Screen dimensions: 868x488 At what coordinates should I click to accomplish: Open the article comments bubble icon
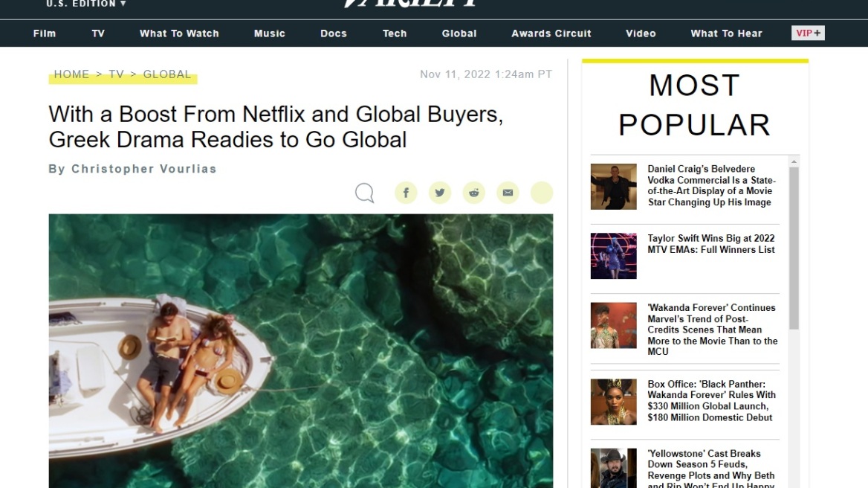pyautogui.click(x=364, y=193)
